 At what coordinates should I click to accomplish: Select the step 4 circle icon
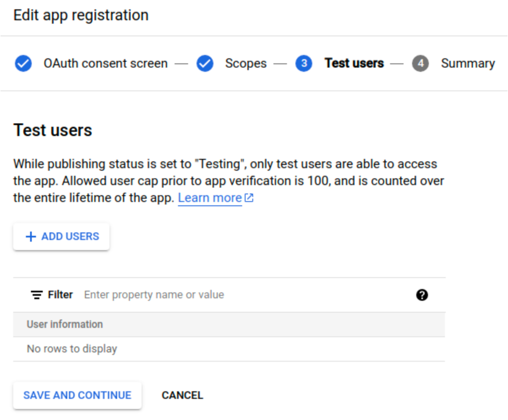pos(420,63)
